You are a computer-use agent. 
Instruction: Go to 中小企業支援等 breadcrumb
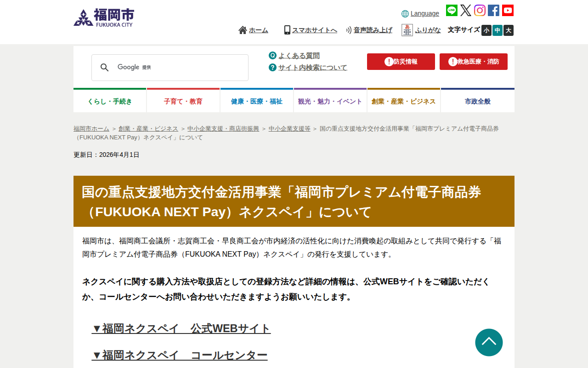pyautogui.click(x=289, y=129)
